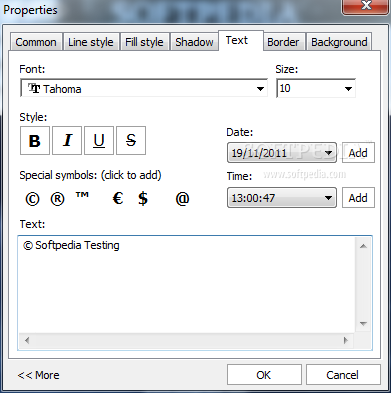Click the text area's scroll down arrow

(363, 324)
